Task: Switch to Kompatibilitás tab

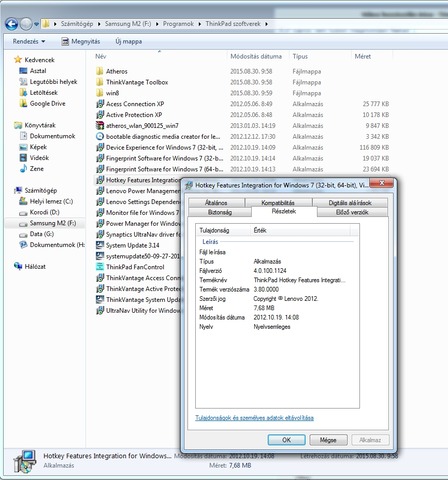Action: pos(278,202)
